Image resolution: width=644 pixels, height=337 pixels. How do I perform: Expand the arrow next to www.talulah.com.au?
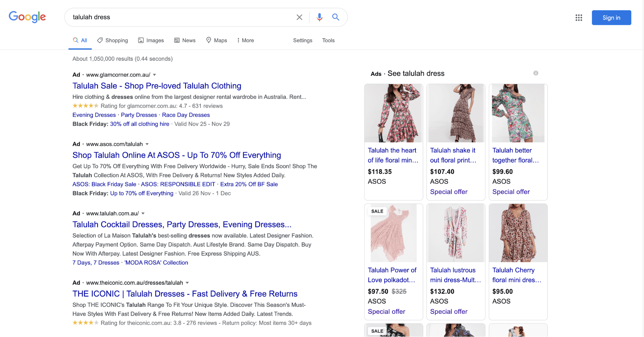click(x=143, y=213)
